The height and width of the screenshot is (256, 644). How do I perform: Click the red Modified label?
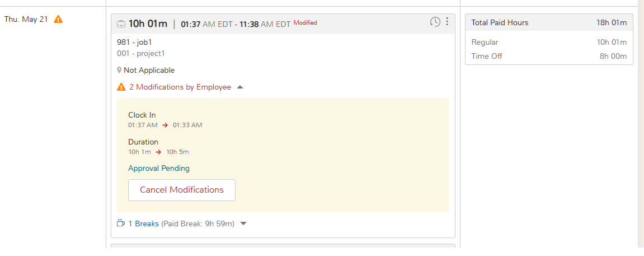tap(305, 22)
